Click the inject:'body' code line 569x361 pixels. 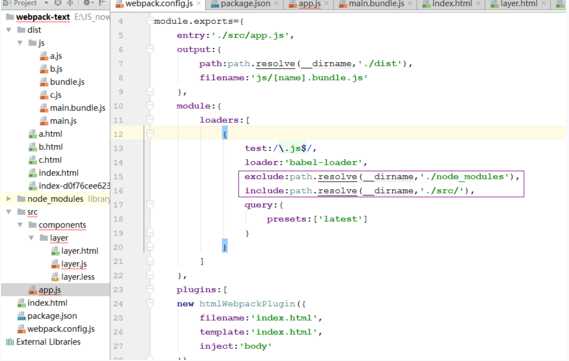click(x=236, y=346)
